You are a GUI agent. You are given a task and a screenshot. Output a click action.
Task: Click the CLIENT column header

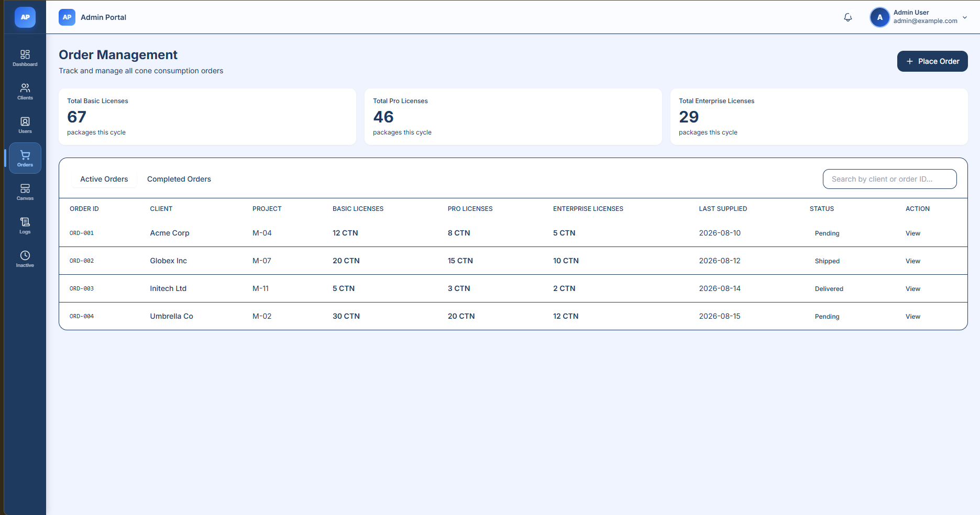tap(161, 209)
